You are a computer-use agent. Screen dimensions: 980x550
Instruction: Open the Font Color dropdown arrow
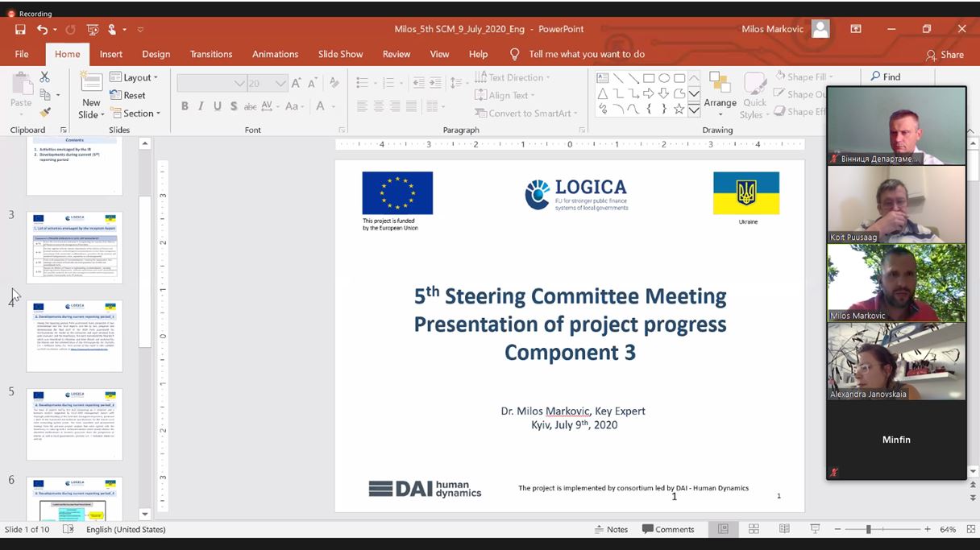tap(334, 106)
